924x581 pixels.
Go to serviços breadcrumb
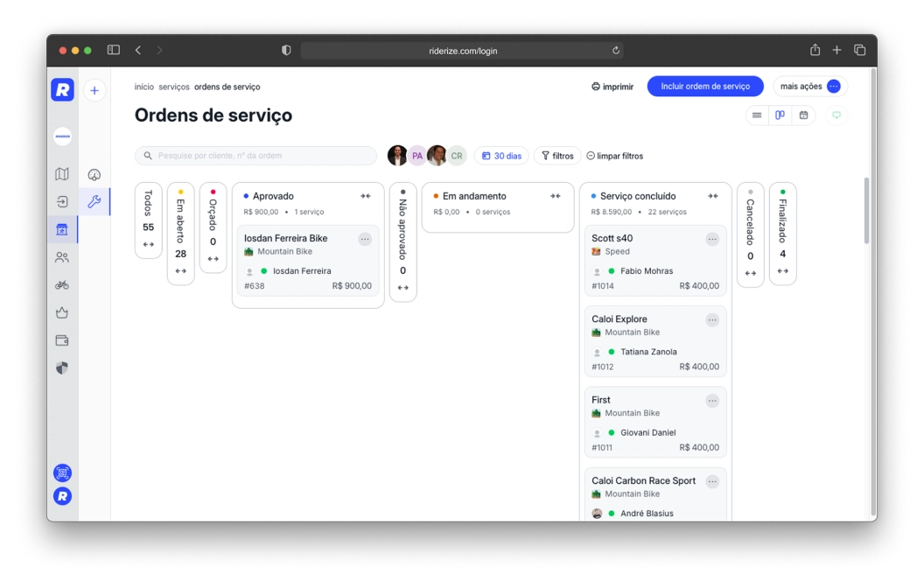point(173,87)
